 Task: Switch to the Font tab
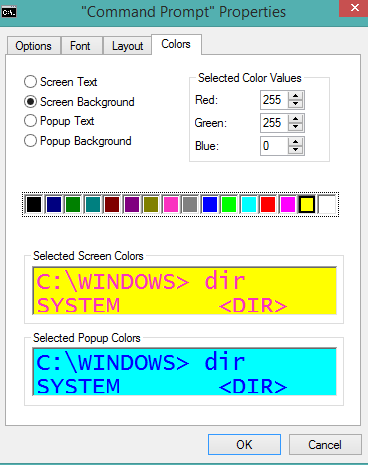pyautogui.click(x=80, y=46)
